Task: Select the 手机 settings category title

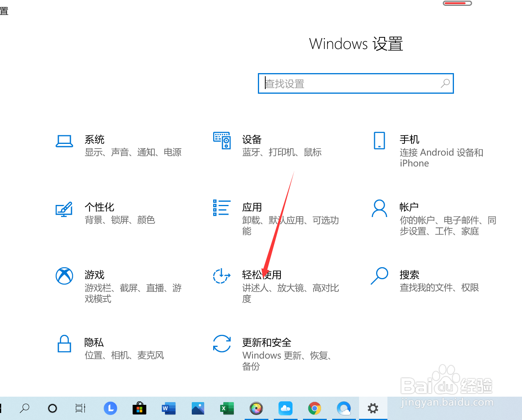Action: click(x=410, y=139)
